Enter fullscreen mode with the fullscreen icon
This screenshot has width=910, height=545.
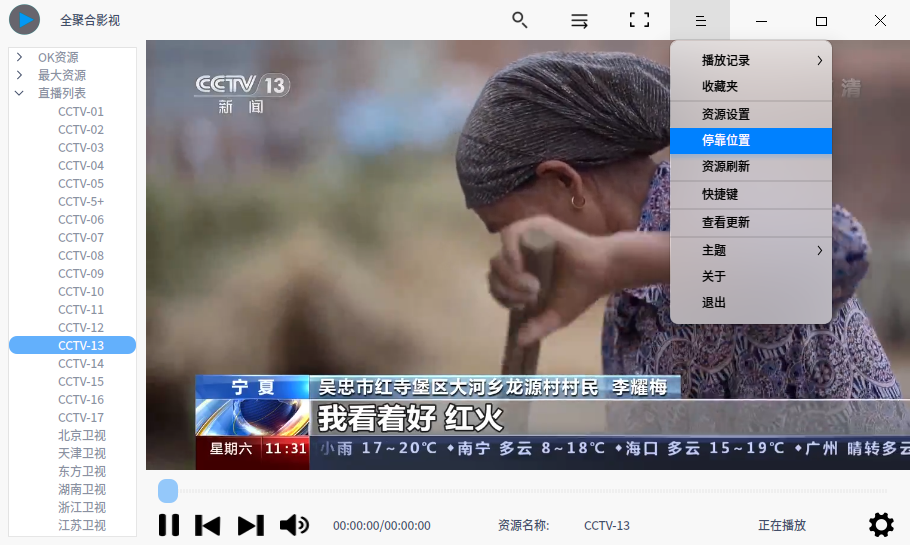click(x=639, y=20)
